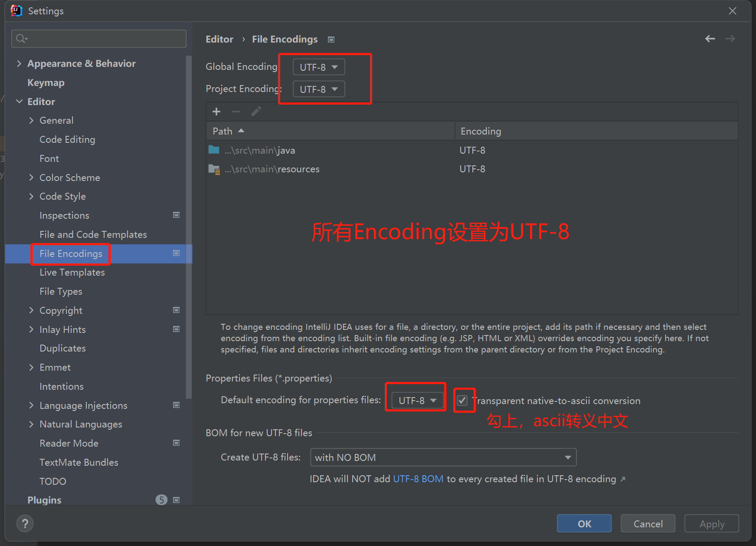The height and width of the screenshot is (546, 756).
Task: Expand the Code Style node
Action: click(x=31, y=196)
